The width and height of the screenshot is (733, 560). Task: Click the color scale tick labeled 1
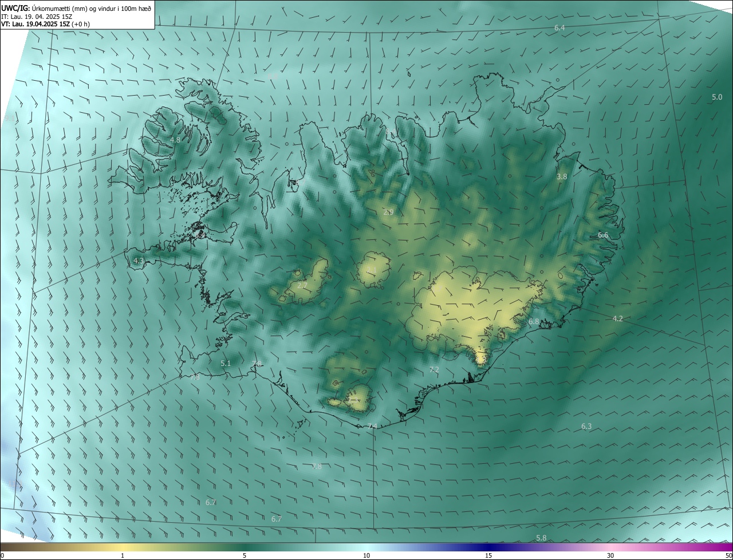(x=123, y=556)
